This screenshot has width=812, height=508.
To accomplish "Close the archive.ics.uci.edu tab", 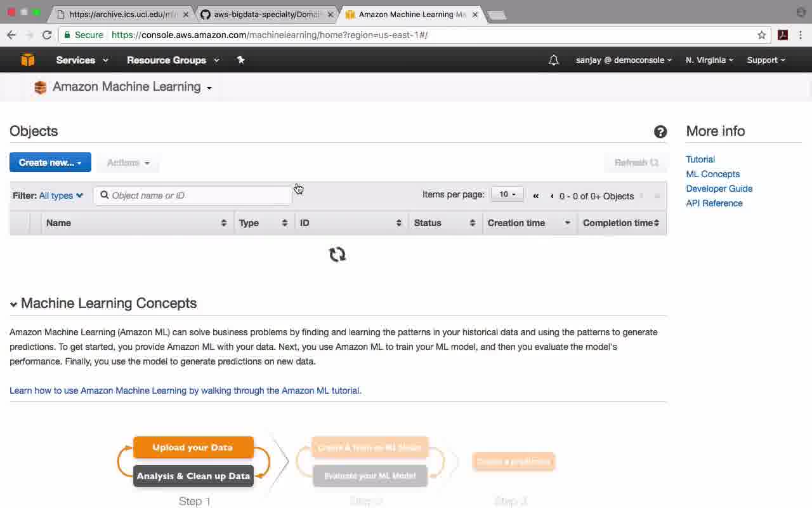I will (186, 14).
